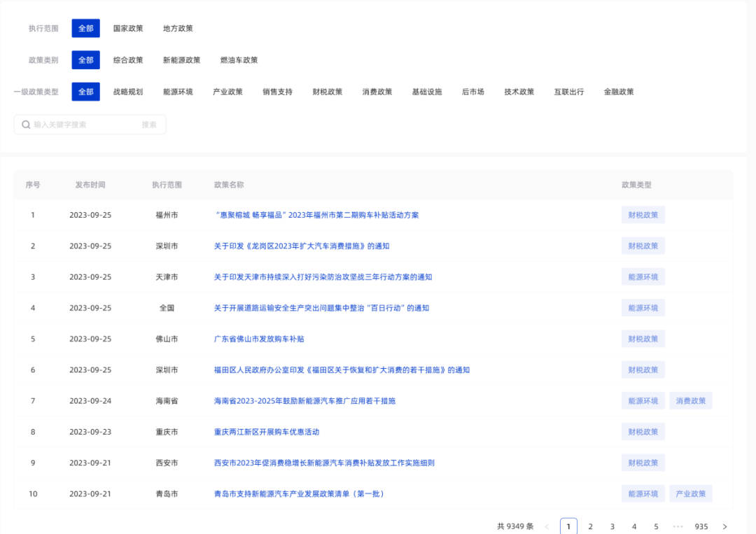
Task: Click the previous page arrow
Action: [x=547, y=526]
